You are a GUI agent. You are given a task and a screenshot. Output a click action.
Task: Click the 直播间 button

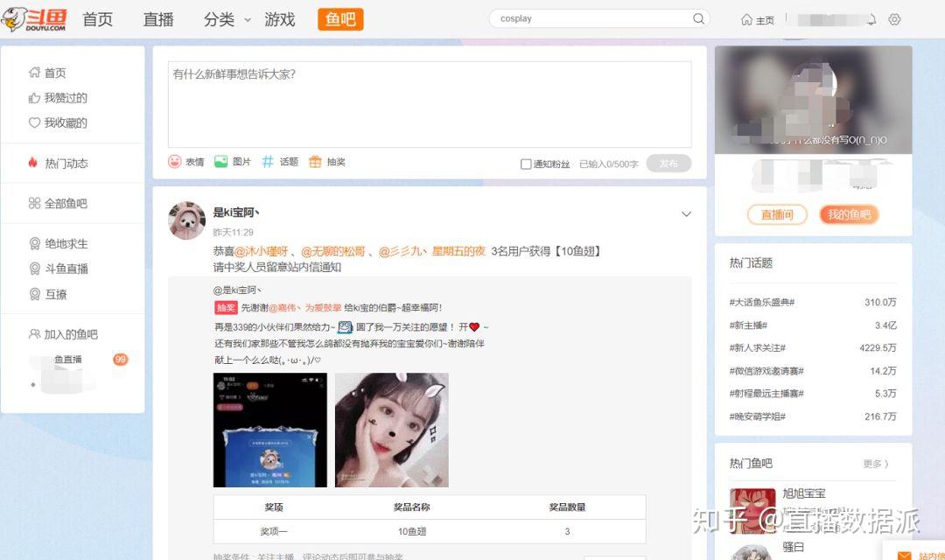tap(777, 214)
